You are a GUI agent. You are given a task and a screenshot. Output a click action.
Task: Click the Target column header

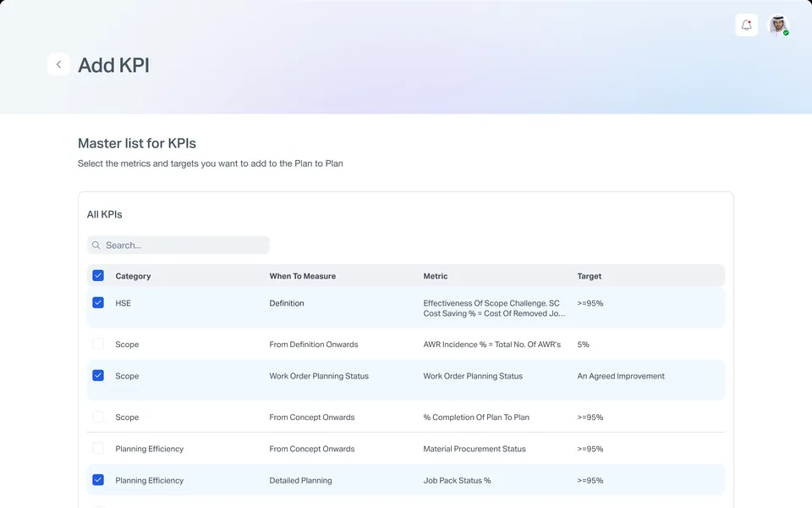pyautogui.click(x=590, y=276)
